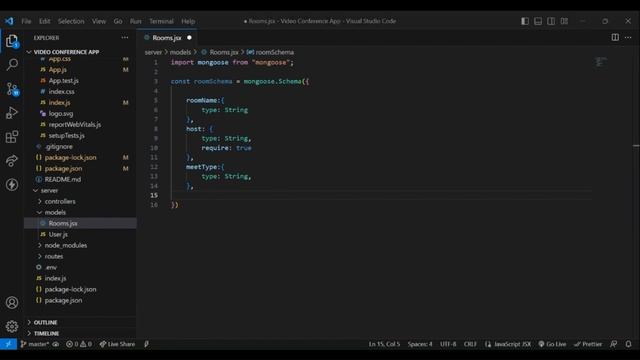Open the Search view

[x=12, y=64]
